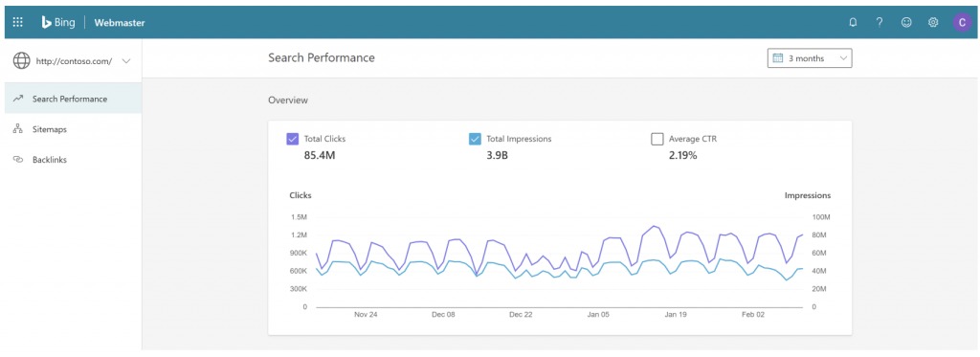Click the Backlinks chain icon
The height and width of the screenshot is (357, 980).
coord(18,160)
